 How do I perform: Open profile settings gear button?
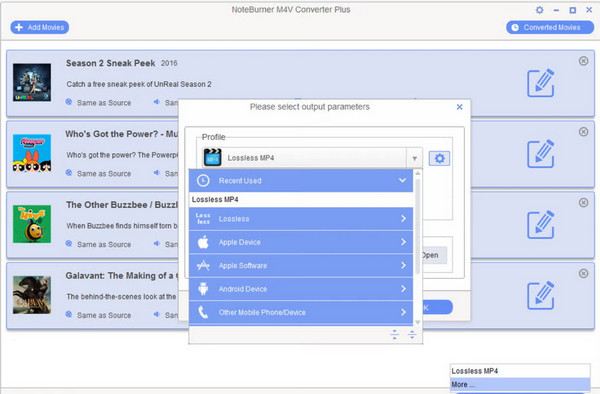(439, 158)
